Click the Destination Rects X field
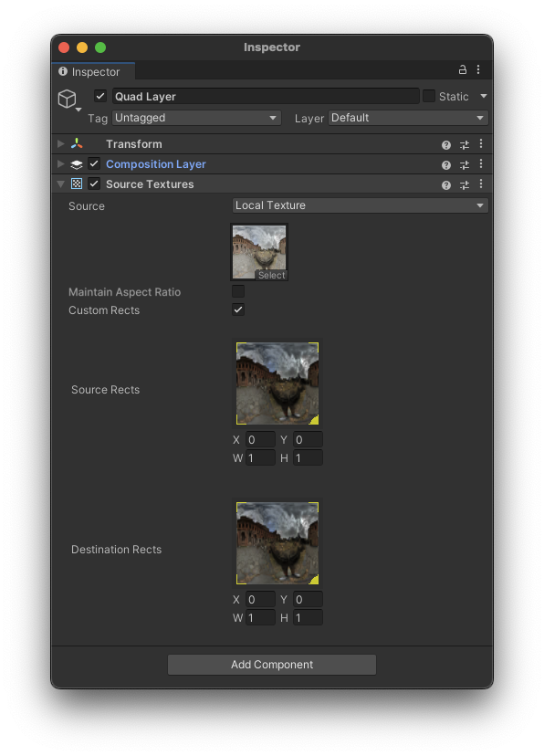The width and height of the screenshot is (544, 756). click(x=260, y=599)
